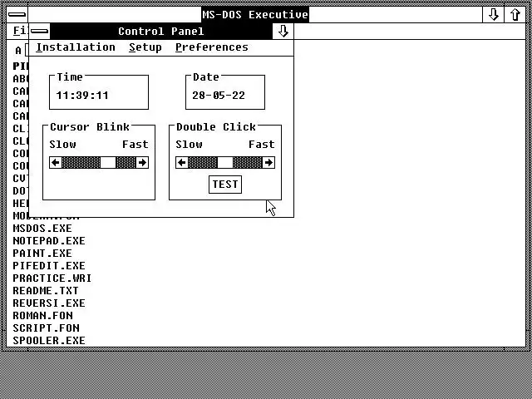Minimize Control Panel using its down arrow
The width and height of the screenshot is (532, 399).
click(283, 32)
